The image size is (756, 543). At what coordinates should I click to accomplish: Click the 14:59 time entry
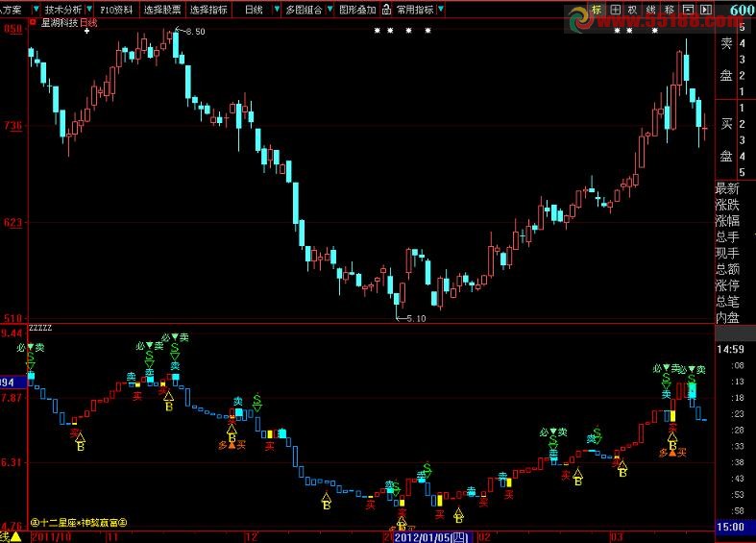(x=730, y=349)
